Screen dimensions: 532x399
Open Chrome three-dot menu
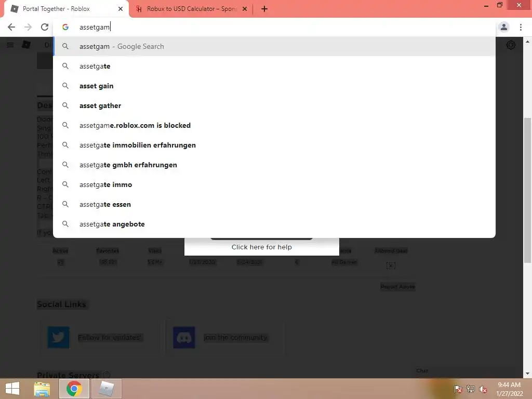pyautogui.click(x=521, y=27)
